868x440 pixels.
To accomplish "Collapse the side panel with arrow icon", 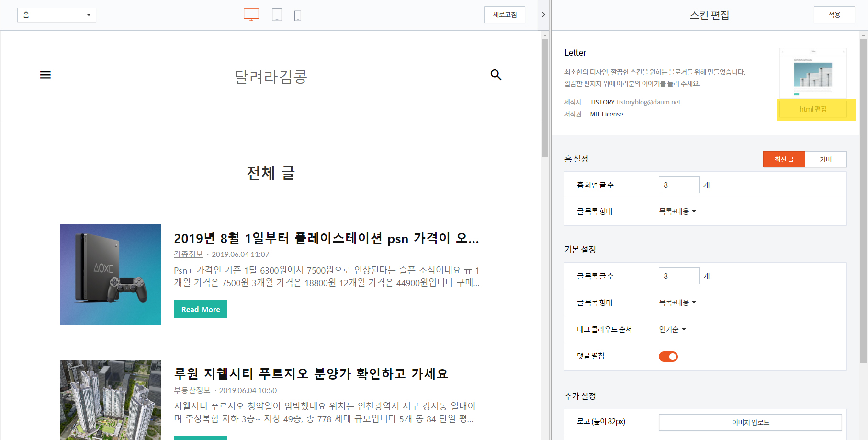I will pyautogui.click(x=543, y=15).
